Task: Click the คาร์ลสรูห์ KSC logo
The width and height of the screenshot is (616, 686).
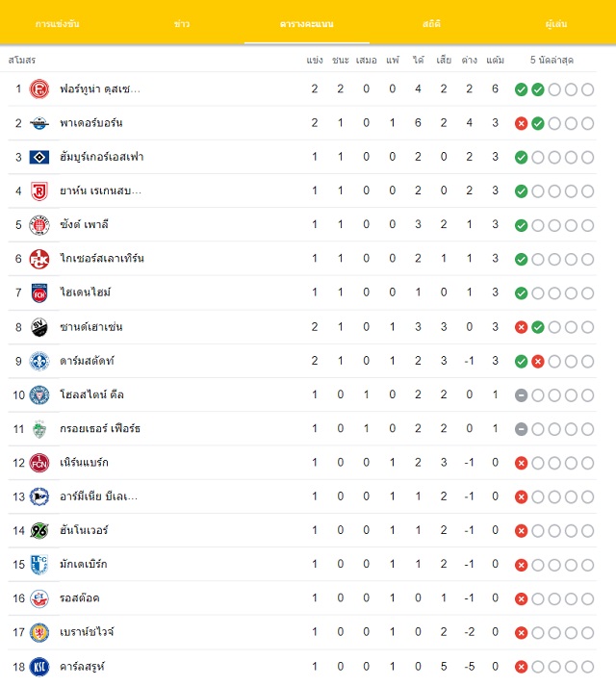Action: point(38,667)
